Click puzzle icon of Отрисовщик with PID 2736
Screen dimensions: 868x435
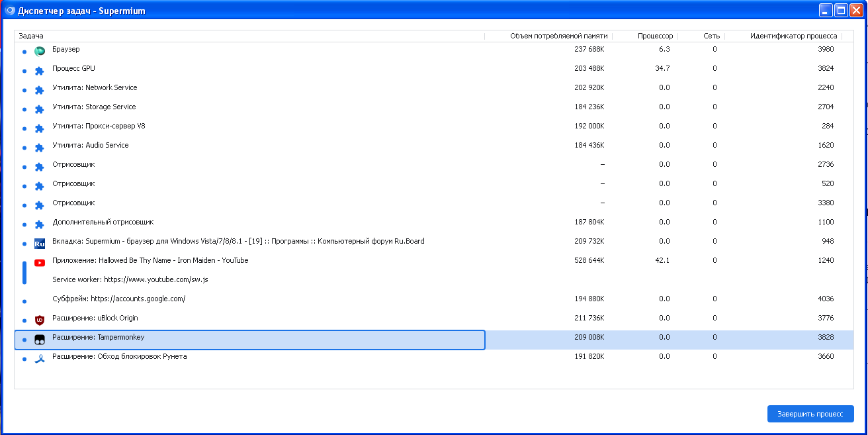pos(40,166)
